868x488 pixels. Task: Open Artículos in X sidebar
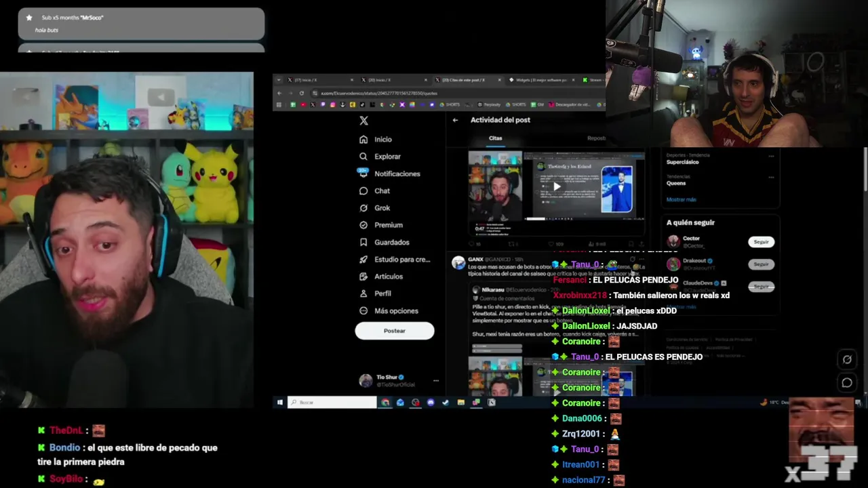coord(381,277)
